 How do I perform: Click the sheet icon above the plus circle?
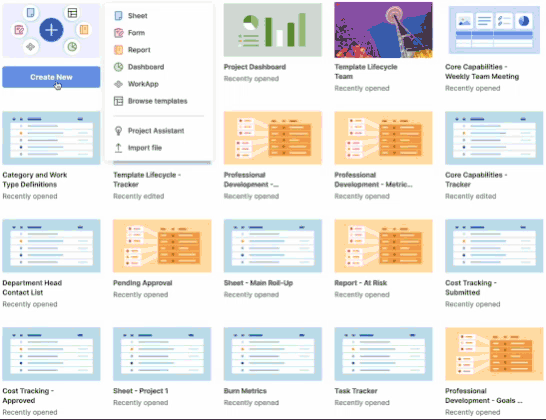click(31, 13)
